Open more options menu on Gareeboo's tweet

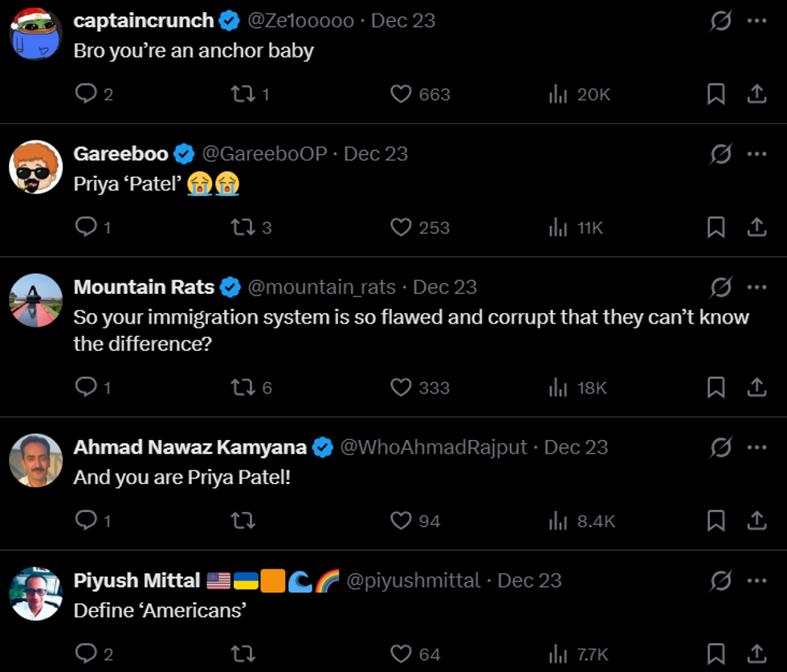tap(756, 154)
